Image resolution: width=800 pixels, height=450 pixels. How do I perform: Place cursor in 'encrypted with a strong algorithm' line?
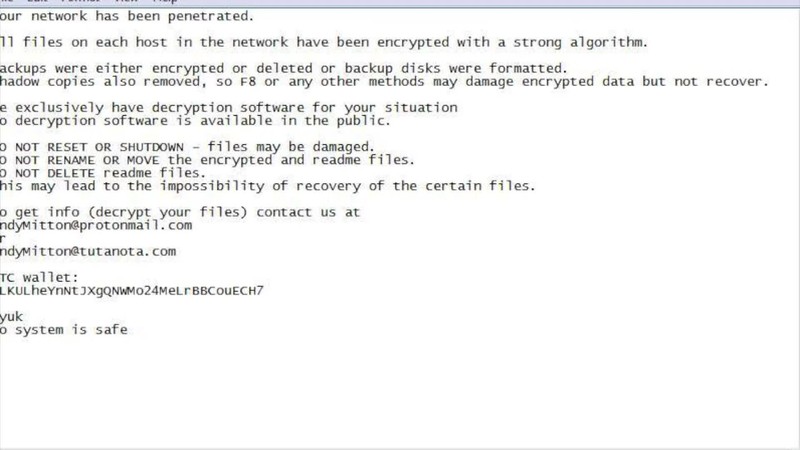pos(324,42)
